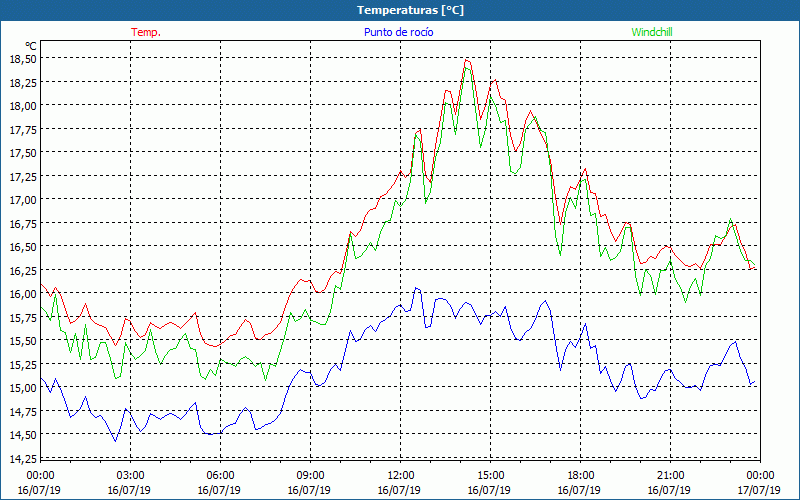This screenshot has width=800, height=500.
Task: Click the 14,75 y-axis value
Action: (23, 411)
